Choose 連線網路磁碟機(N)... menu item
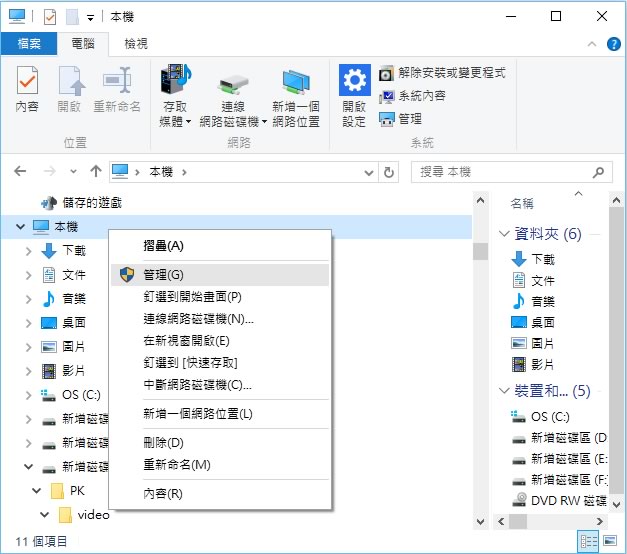The width and height of the screenshot is (627, 554). [x=220, y=319]
